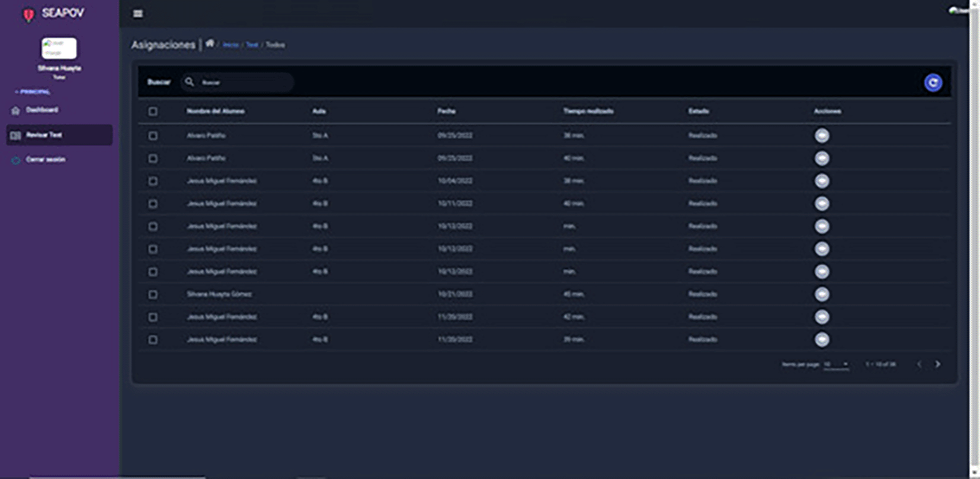This screenshot has height=479, width=980.
Task: Click the Todos breadcrumb item
Action: point(275,45)
